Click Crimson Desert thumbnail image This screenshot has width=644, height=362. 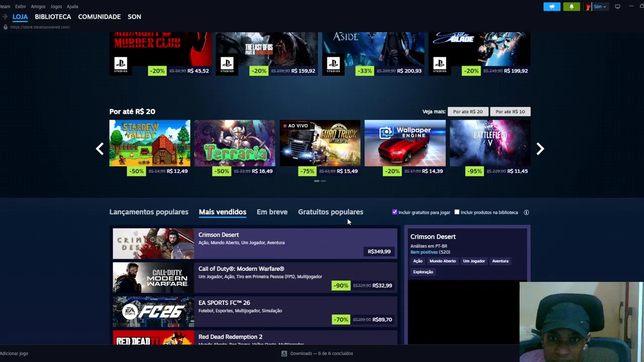tap(153, 244)
